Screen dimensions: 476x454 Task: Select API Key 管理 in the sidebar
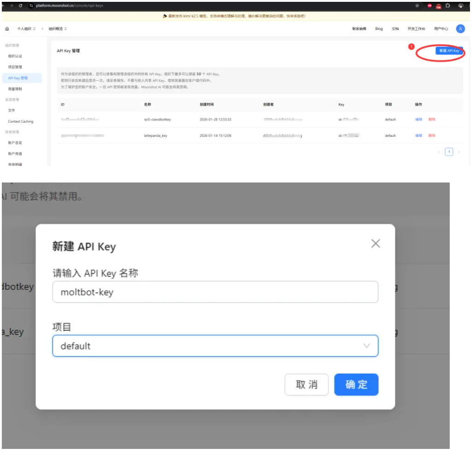[x=22, y=78]
